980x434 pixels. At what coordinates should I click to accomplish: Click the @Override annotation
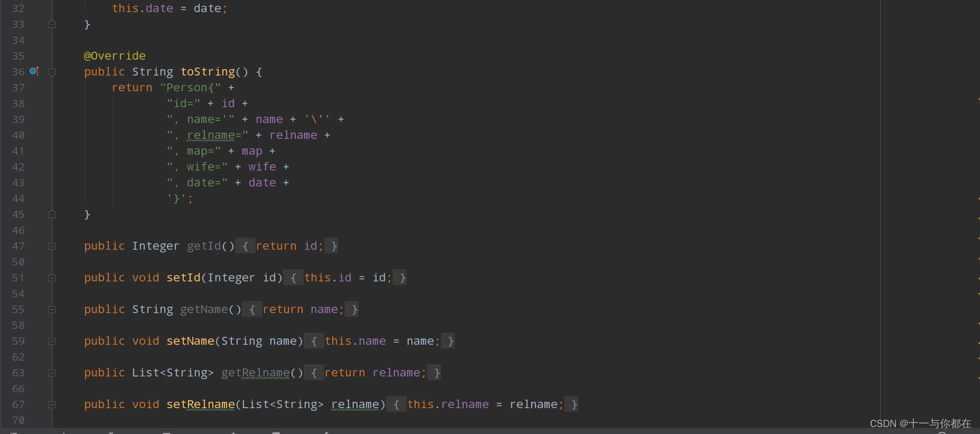coord(115,56)
